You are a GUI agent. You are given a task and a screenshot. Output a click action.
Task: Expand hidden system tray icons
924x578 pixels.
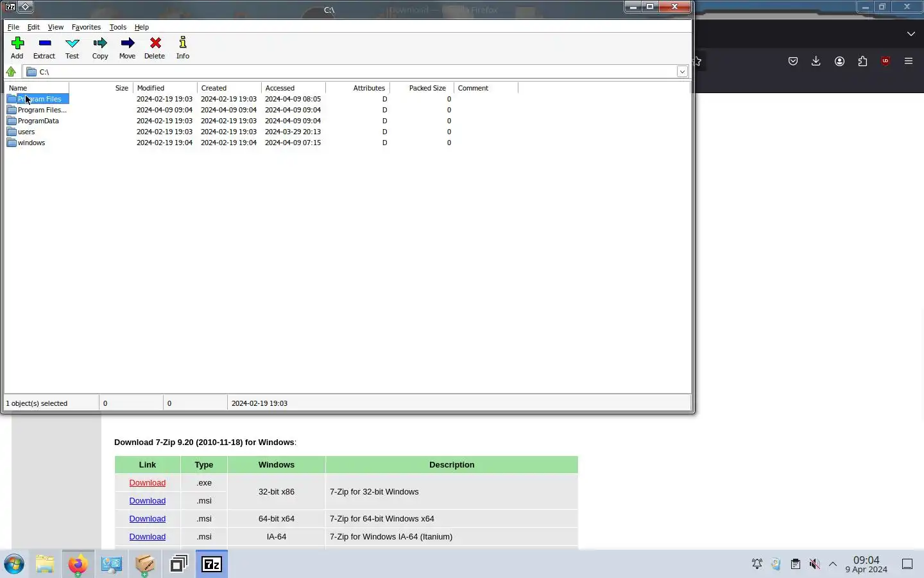tap(833, 564)
